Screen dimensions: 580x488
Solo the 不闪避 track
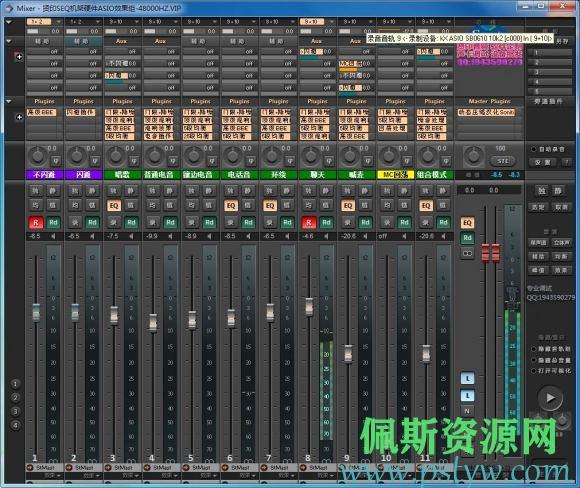(35, 191)
